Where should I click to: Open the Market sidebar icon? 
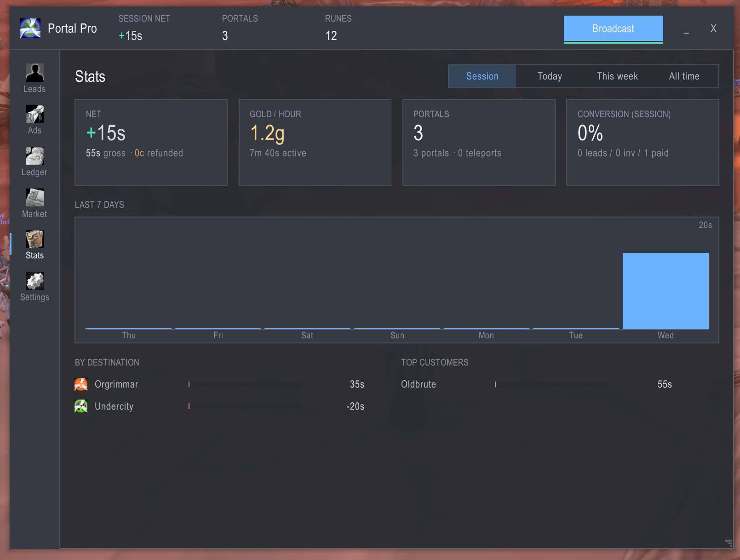[x=34, y=198]
